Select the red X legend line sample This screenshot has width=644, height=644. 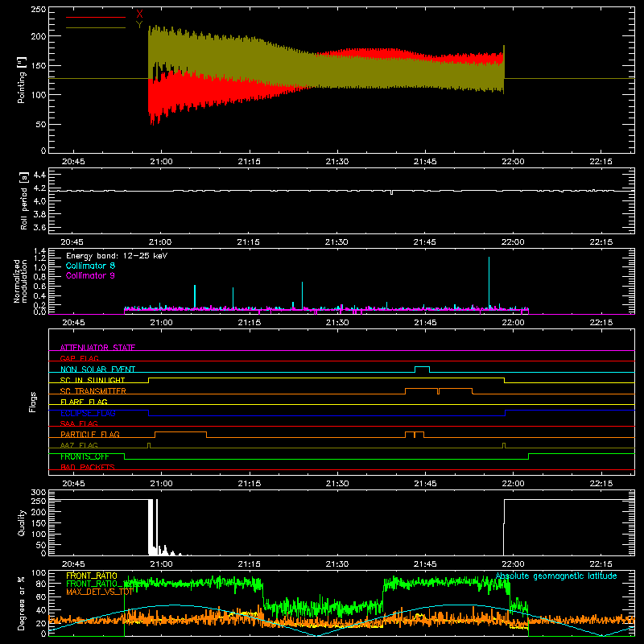click(96, 17)
